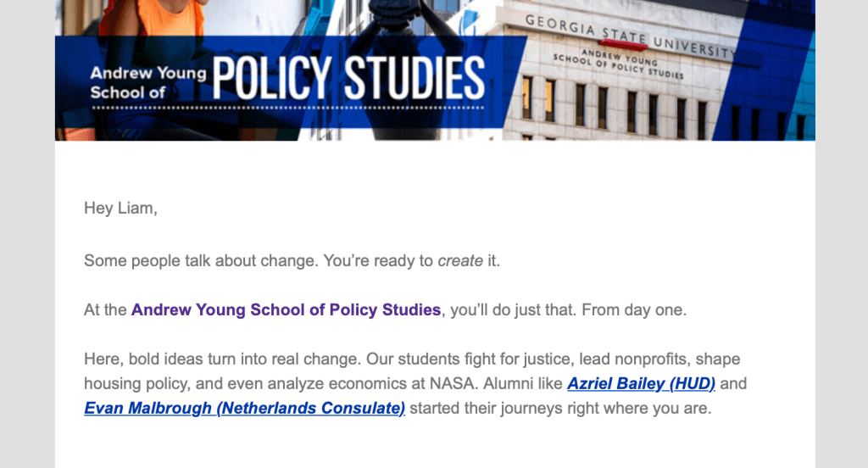This screenshot has height=468, width=868.
Task: Click the POLICY STUDIES banner heading
Action: point(349,78)
